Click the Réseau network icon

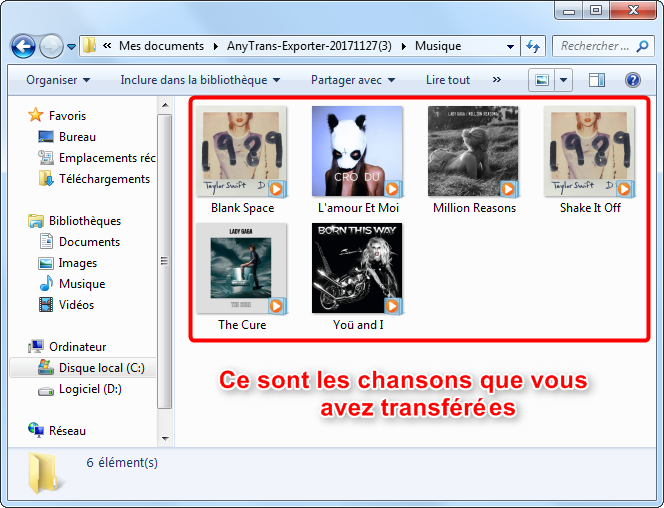[36, 430]
